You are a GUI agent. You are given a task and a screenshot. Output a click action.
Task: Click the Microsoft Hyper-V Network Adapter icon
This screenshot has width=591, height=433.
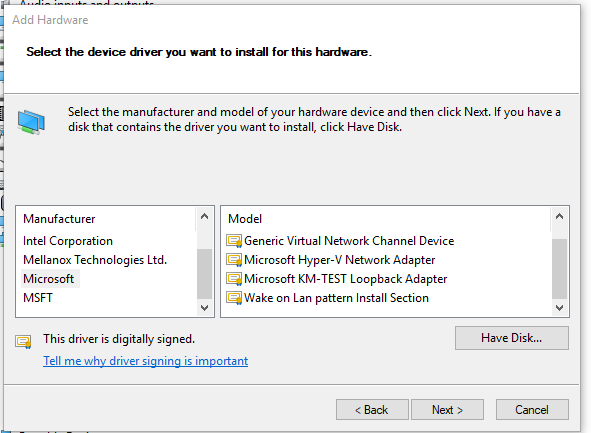[234, 260]
